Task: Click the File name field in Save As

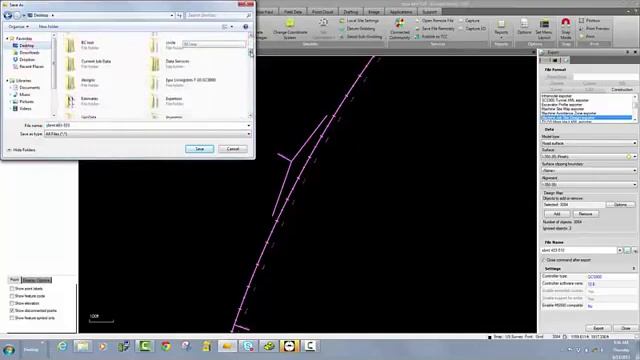Action: [x=148, y=125]
